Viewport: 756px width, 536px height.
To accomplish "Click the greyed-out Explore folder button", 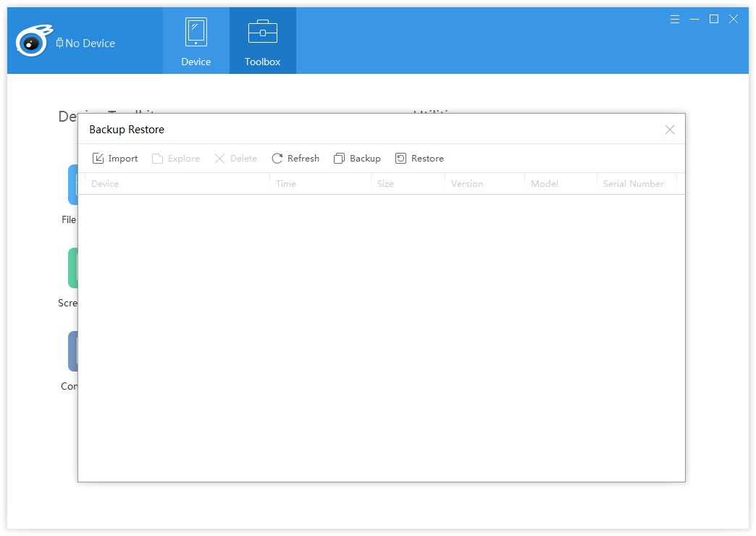I will pos(175,159).
